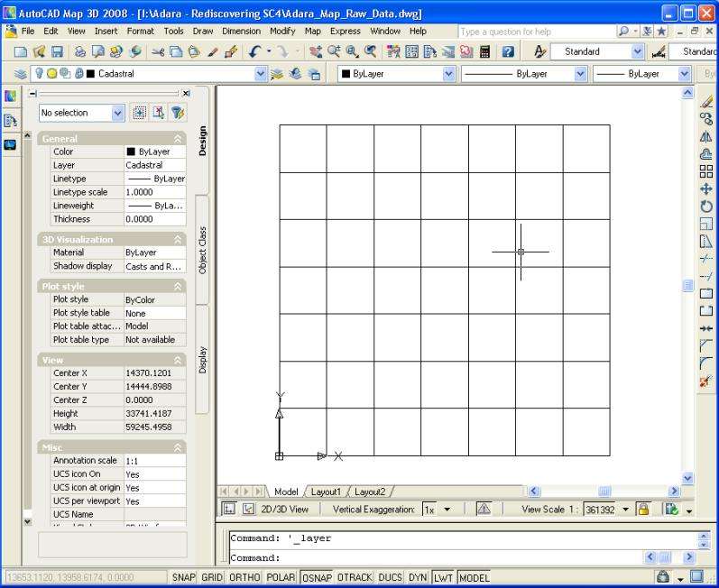Open the Layer Properties Manager icon
This screenshot has width=719, height=588.
(19, 74)
